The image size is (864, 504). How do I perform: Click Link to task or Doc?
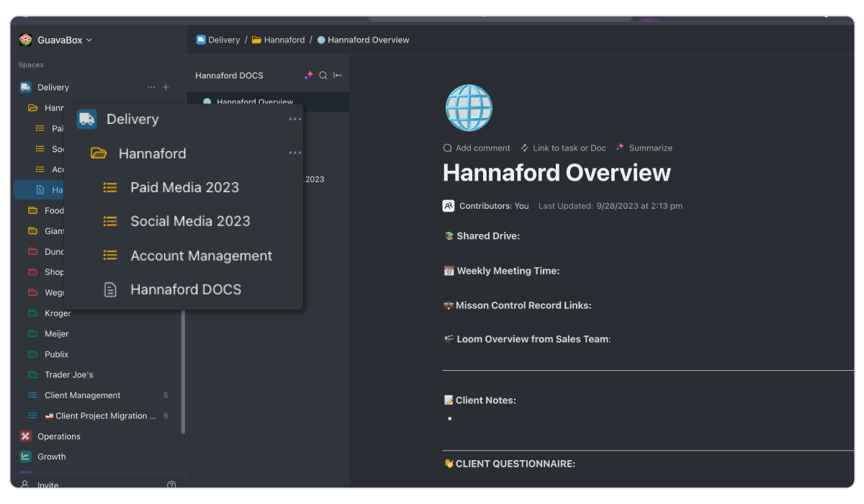pyautogui.click(x=563, y=148)
